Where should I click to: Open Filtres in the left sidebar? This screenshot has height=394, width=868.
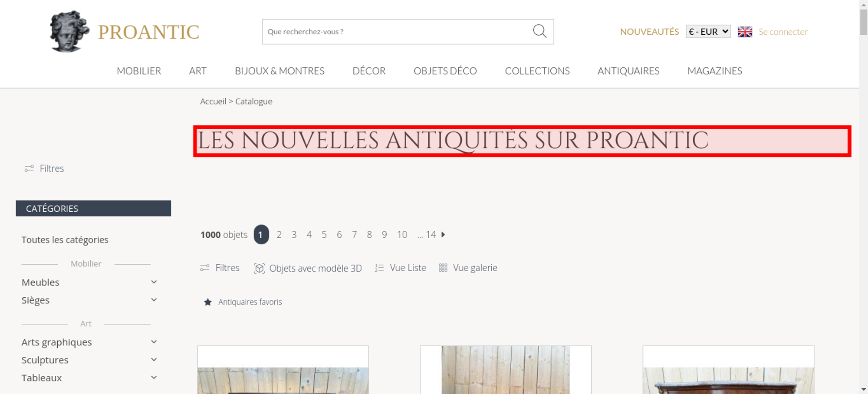pyautogui.click(x=44, y=168)
